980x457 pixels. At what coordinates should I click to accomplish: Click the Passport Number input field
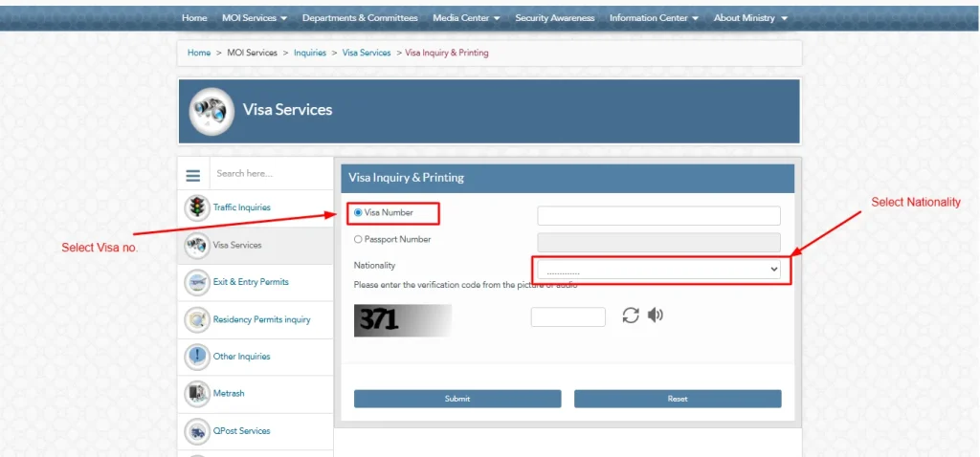coord(658,242)
